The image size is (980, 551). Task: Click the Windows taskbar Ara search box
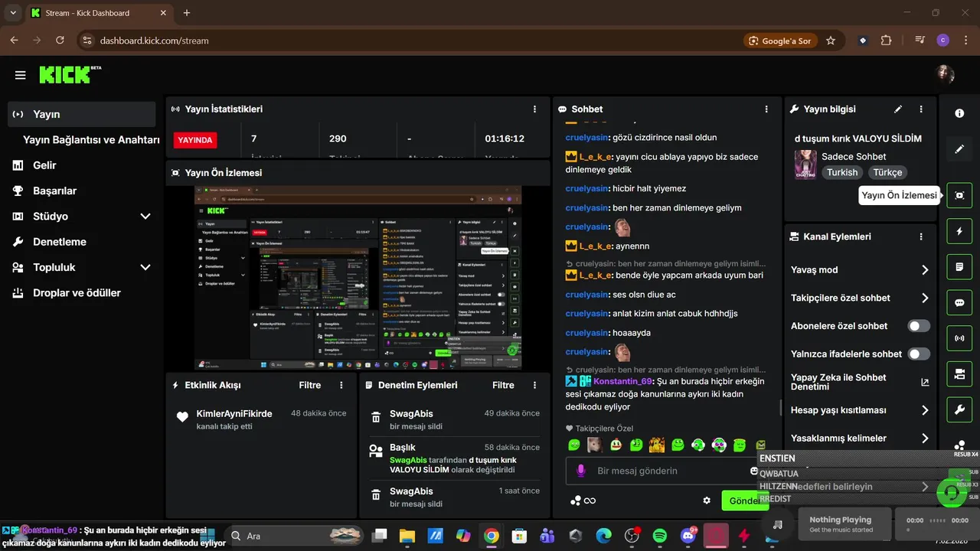point(297,536)
